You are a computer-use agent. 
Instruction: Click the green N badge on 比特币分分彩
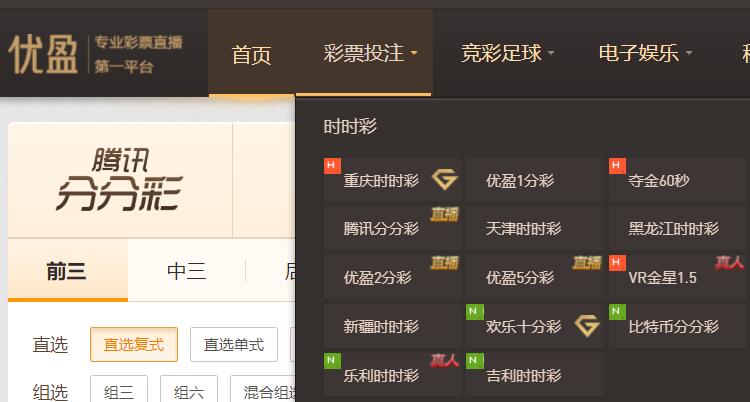pyautogui.click(x=617, y=312)
